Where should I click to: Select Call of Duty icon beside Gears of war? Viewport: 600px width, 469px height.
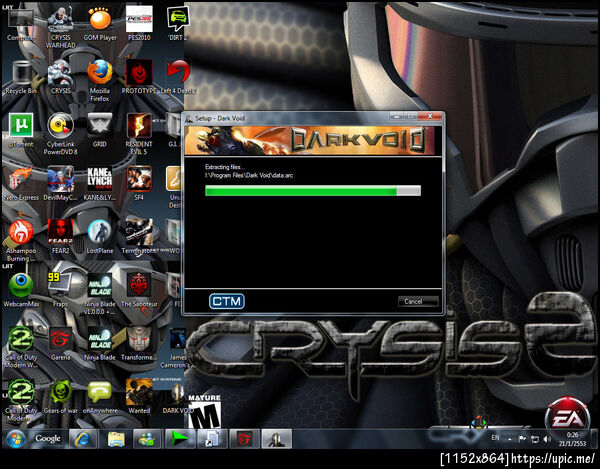click(x=21, y=401)
